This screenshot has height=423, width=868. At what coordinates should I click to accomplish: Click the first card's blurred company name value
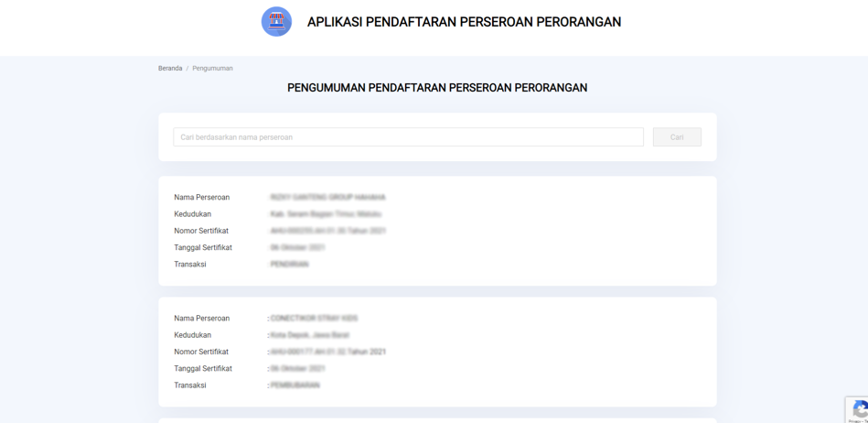tap(327, 198)
